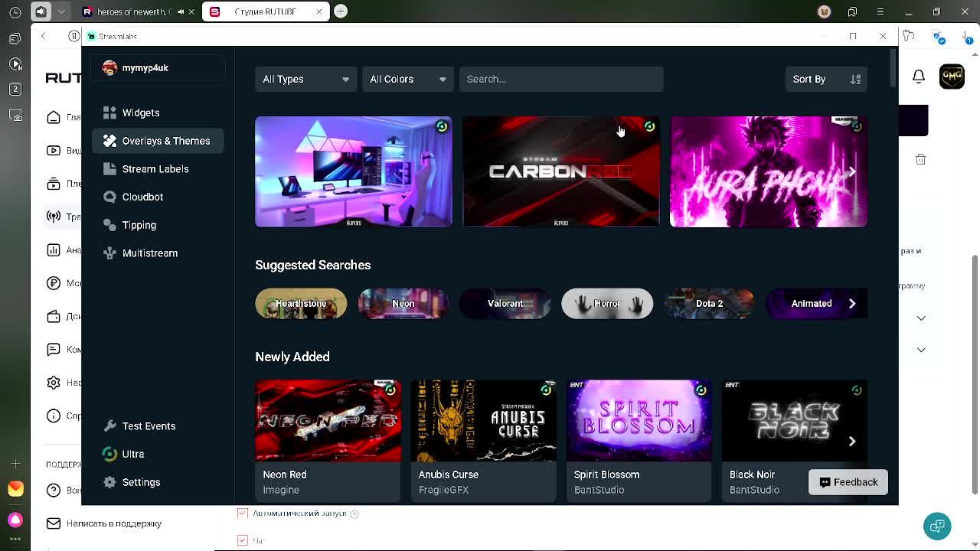
Task: Open the Spirit Blossom overlay card
Action: [639, 441]
